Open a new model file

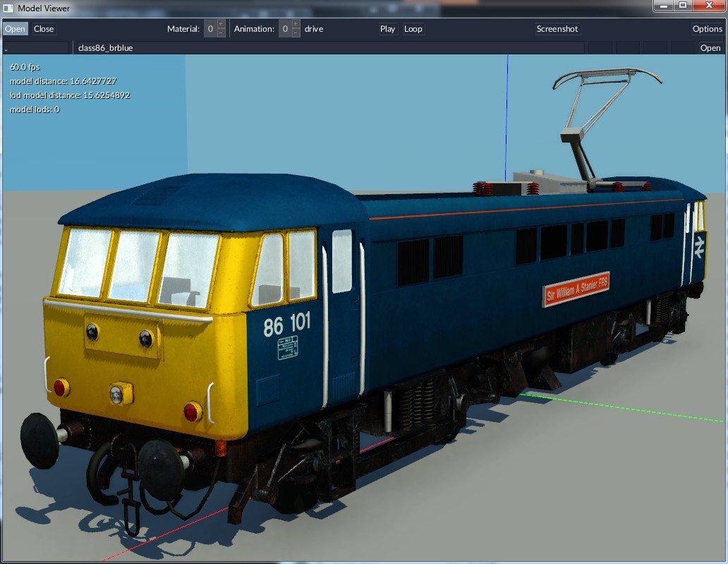[14, 28]
